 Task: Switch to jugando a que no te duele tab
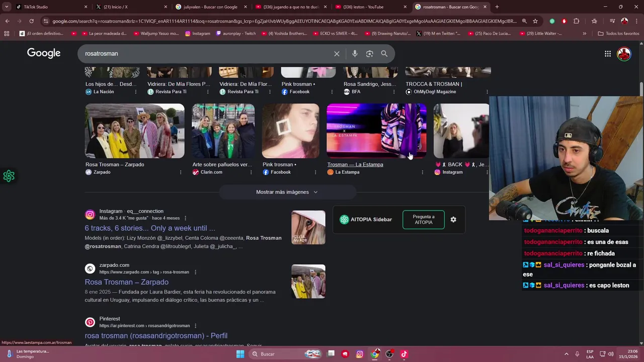291,7
